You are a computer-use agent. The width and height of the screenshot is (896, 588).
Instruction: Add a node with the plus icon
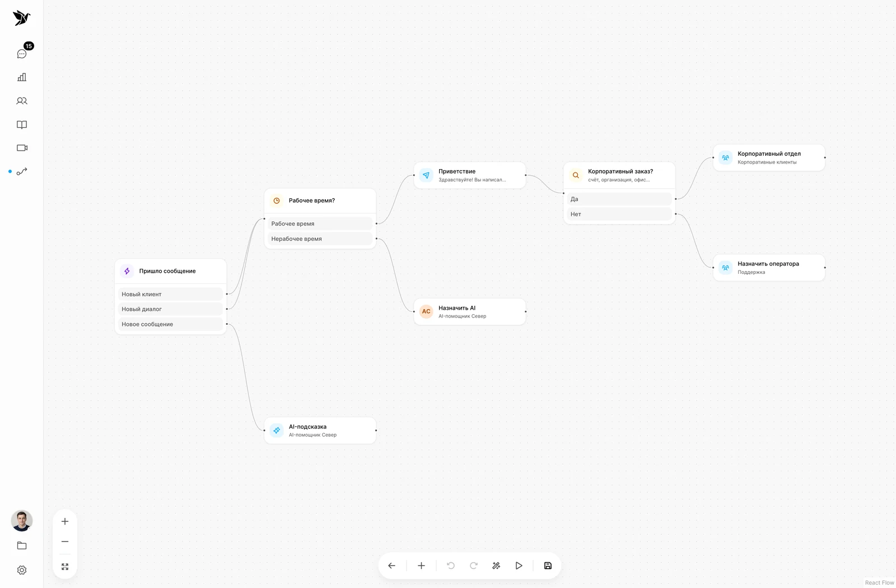click(x=422, y=566)
